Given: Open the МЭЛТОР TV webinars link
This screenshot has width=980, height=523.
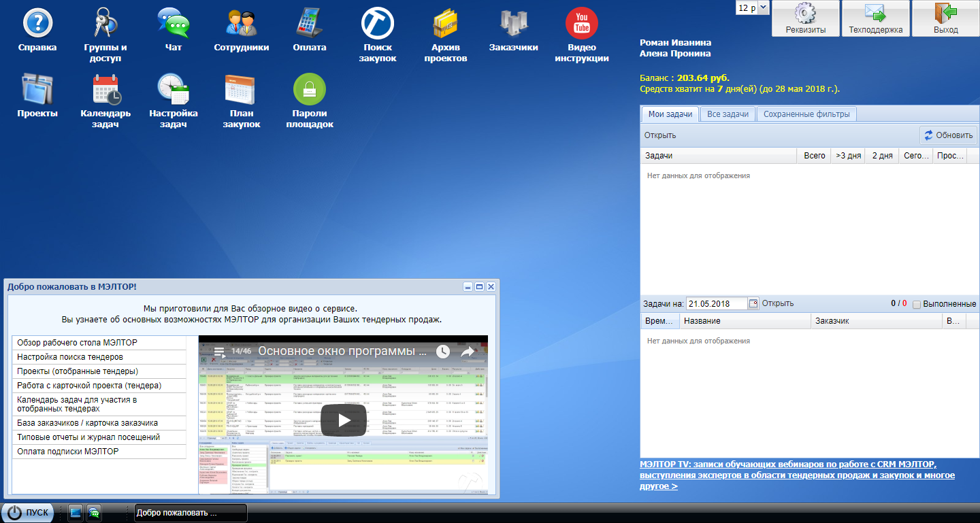Looking at the screenshot, I should [797, 475].
